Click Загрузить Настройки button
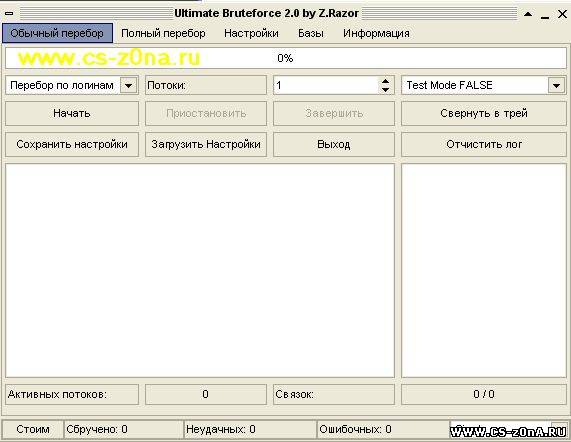Viewport: 571px width, 442px height. 206,144
